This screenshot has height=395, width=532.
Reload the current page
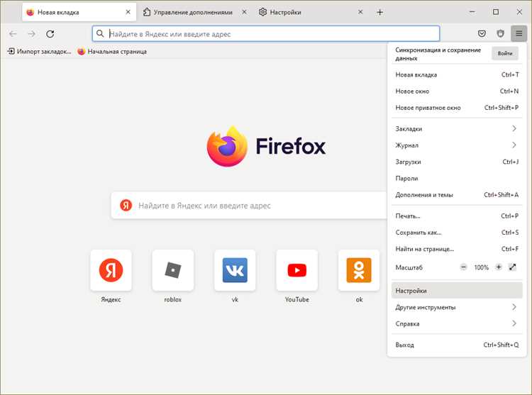click(50, 34)
